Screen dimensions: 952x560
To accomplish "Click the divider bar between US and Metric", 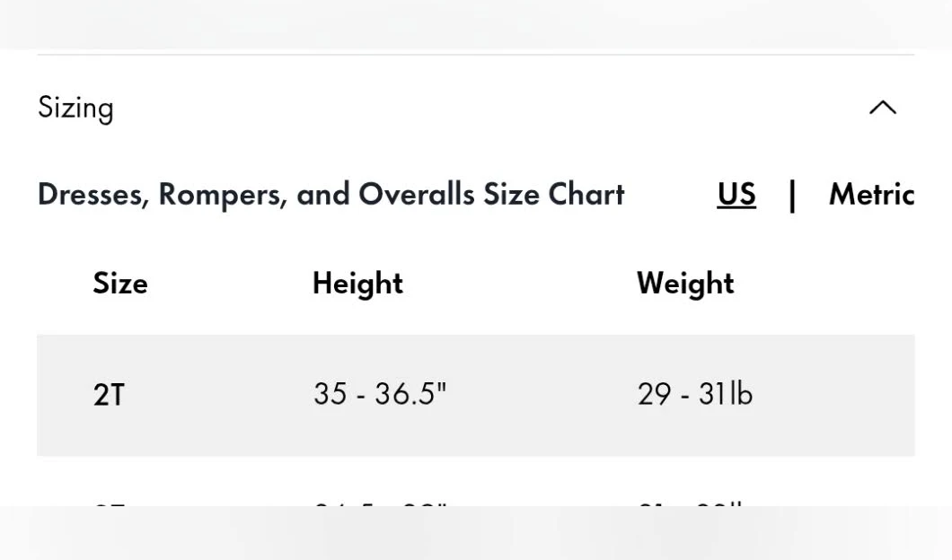I will click(792, 195).
